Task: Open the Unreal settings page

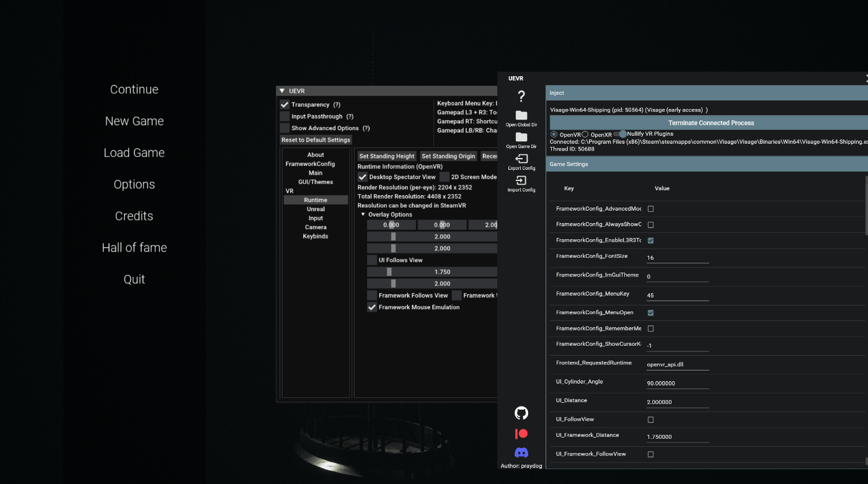Action: coord(316,209)
